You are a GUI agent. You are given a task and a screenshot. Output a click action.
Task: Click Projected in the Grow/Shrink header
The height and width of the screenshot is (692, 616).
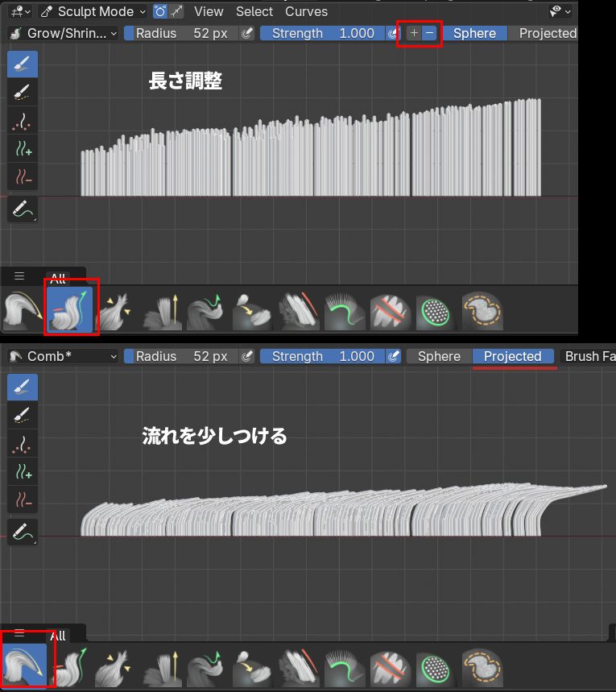(x=548, y=33)
